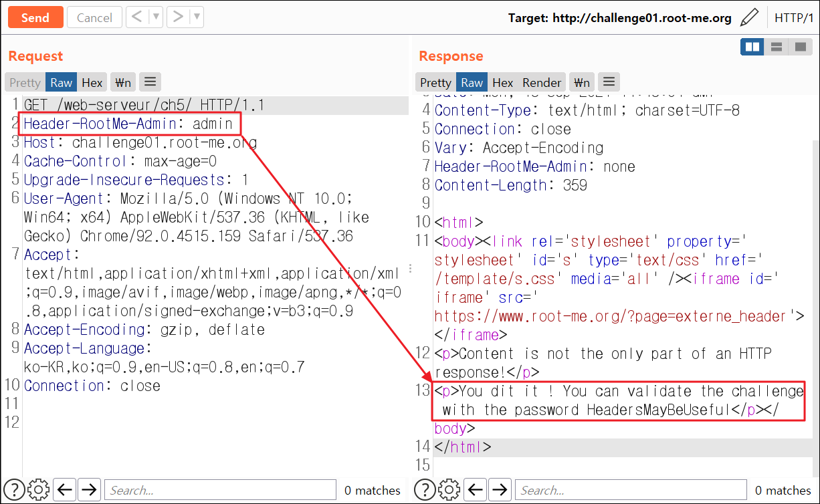The height and width of the screenshot is (504, 820).
Task: Switch to top-bottom layout view
Action: click(x=776, y=47)
